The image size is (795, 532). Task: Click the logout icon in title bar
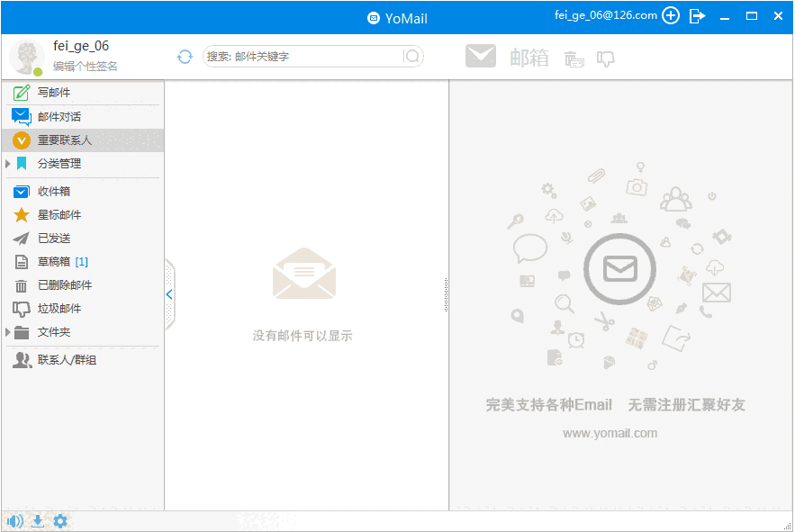[697, 16]
